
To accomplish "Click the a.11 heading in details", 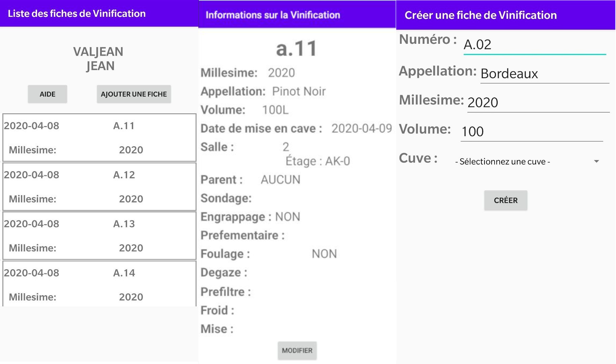I will point(296,49).
